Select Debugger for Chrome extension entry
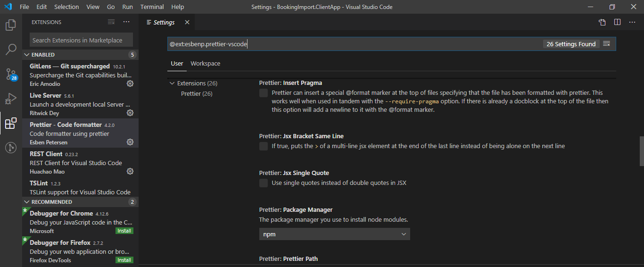Screen dimensions: 644x267 click(x=80, y=222)
